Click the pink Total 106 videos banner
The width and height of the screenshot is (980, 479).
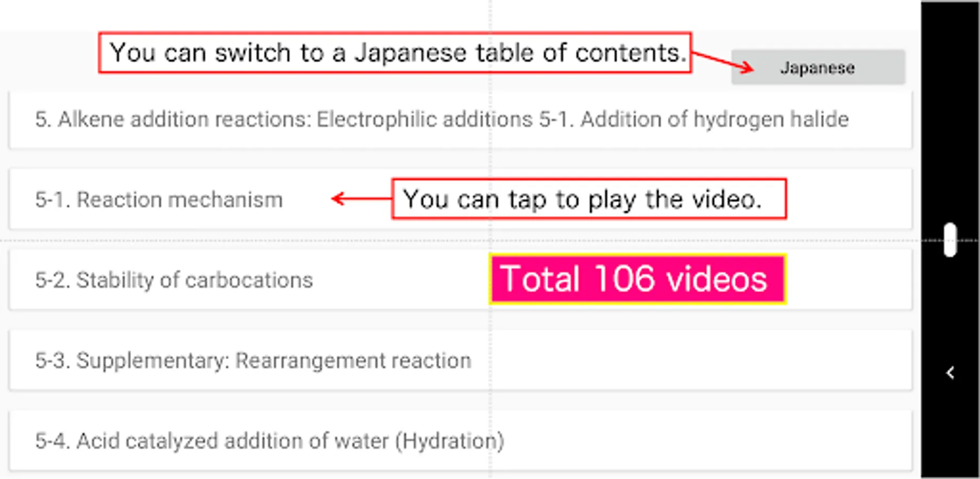pyautogui.click(x=637, y=279)
